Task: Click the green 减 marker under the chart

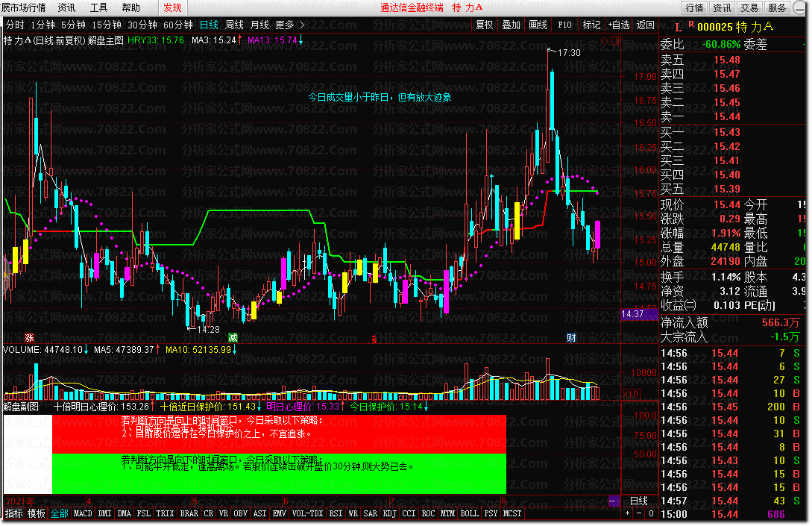Action: (233, 338)
